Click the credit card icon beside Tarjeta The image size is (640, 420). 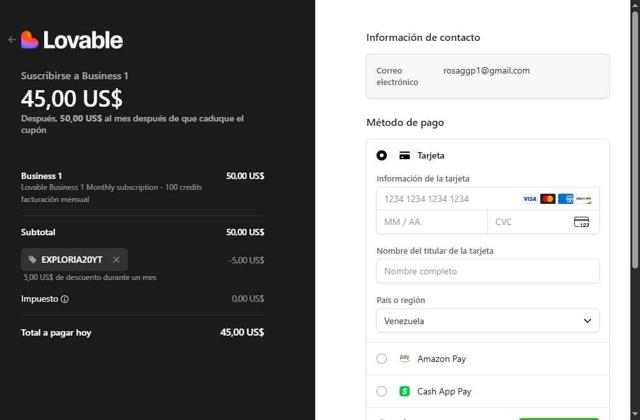click(x=404, y=156)
